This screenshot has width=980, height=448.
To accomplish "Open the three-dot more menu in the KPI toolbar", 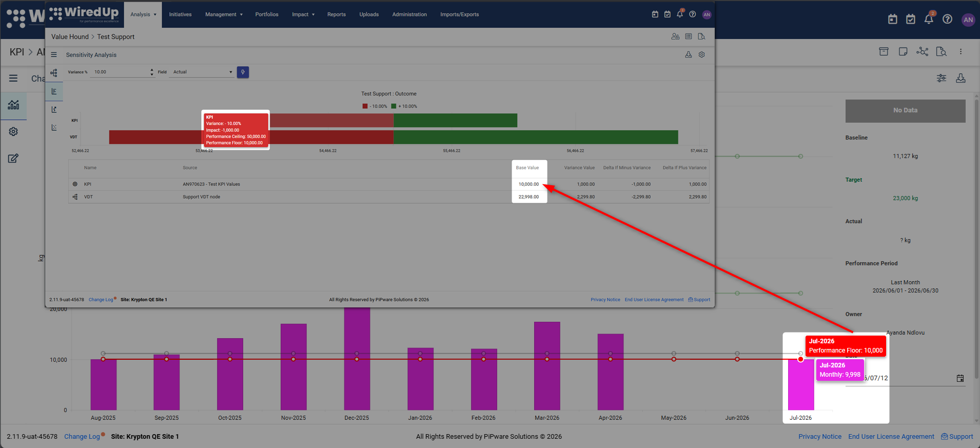I will 961,51.
